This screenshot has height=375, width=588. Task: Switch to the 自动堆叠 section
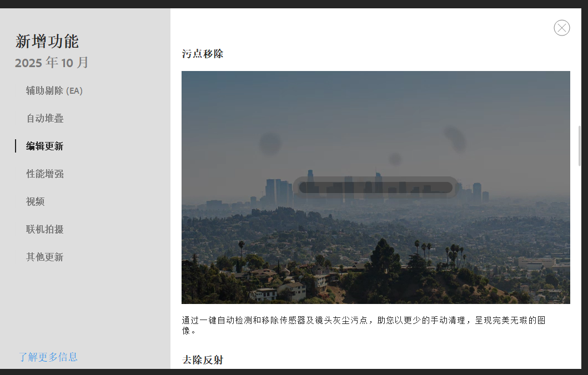tap(44, 119)
